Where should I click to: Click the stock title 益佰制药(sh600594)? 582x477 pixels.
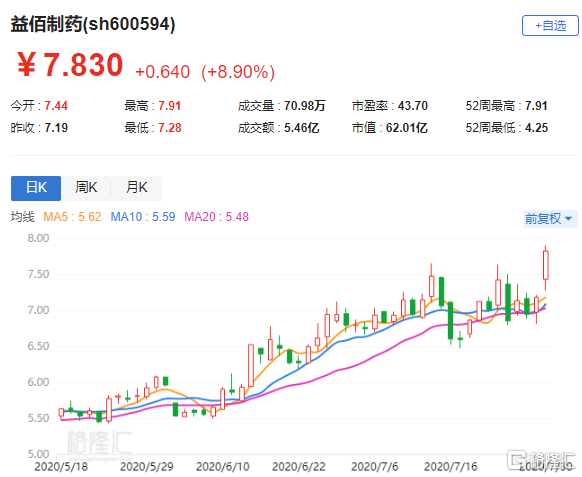(93, 24)
